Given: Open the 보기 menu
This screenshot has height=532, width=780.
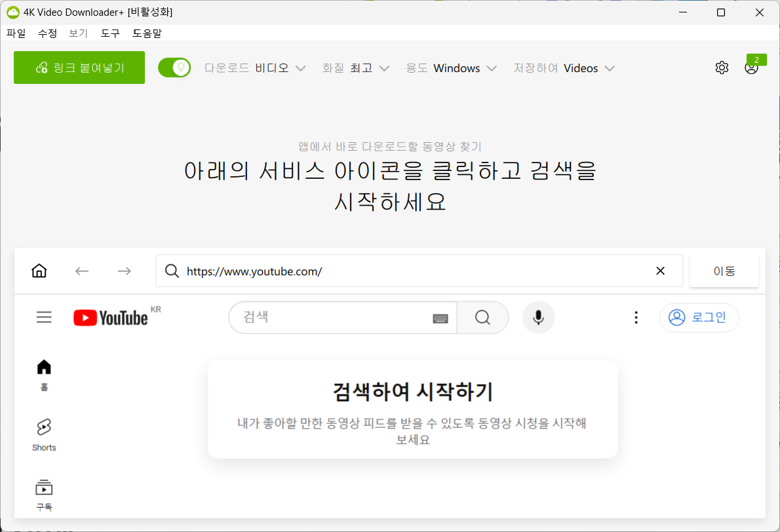Looking at the screenshot, I should click(78, 33).
